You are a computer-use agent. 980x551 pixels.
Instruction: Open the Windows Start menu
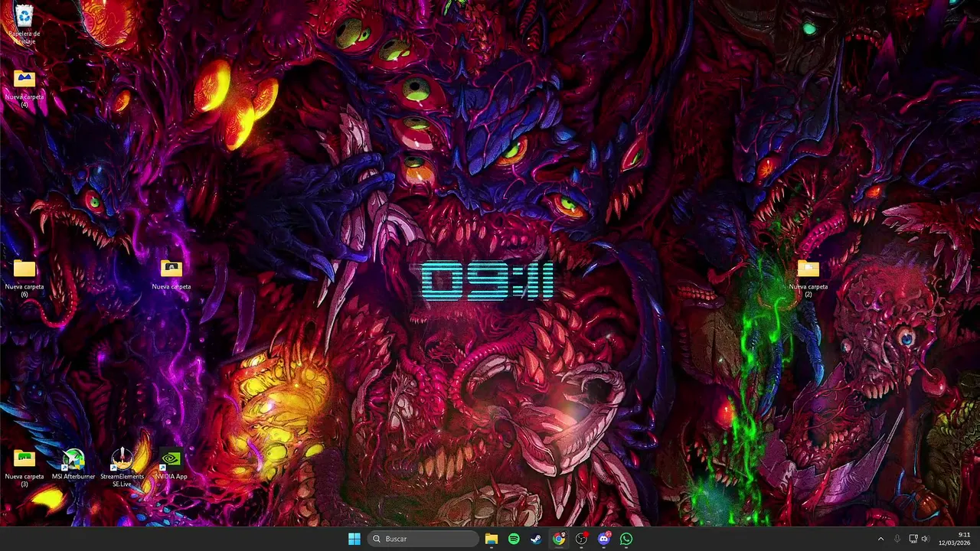(354, 539)
